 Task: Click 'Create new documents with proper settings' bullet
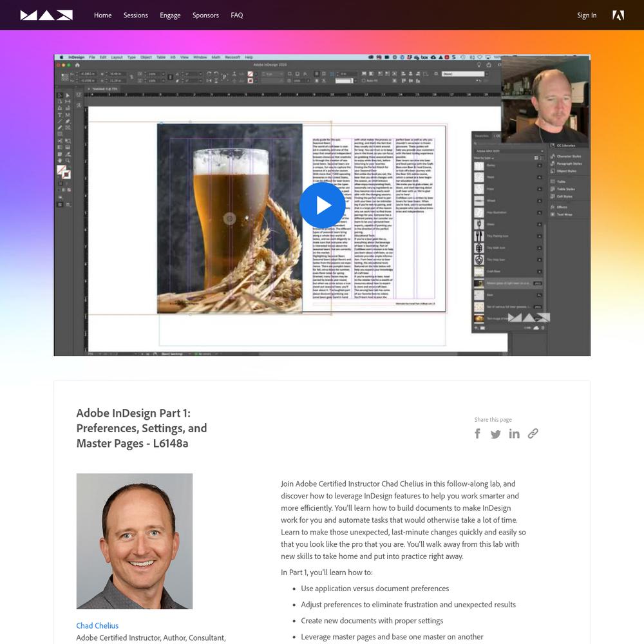tap(372, 621)
